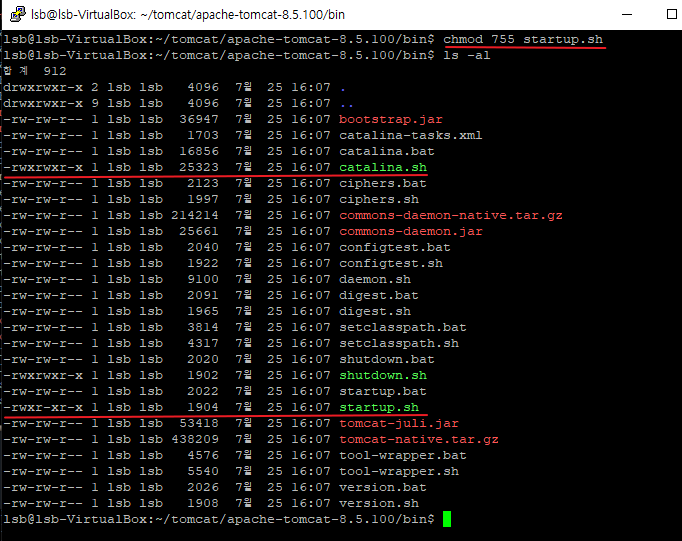Click the final shell prompt text
This screenshot has width=682, height=541.
[x=218, y=519]
